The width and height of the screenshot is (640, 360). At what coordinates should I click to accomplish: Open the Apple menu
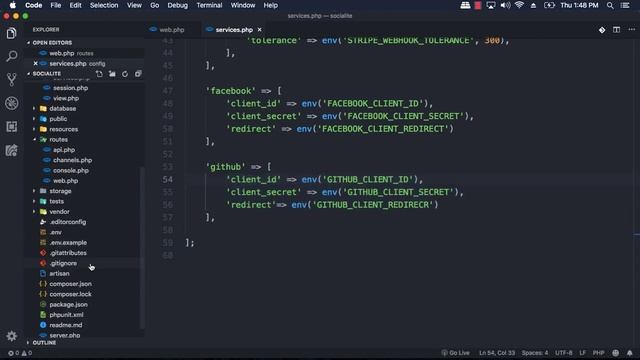click(x=13, y=5)
